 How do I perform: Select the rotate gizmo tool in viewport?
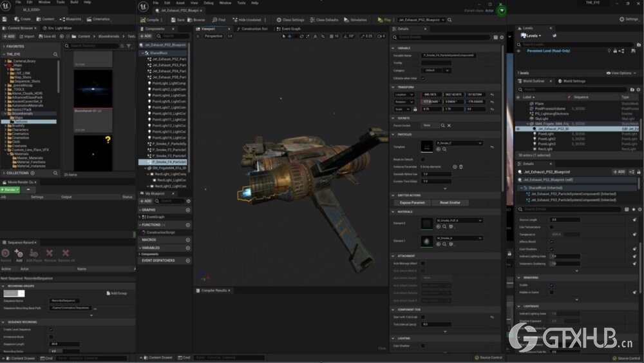[301, 36]
